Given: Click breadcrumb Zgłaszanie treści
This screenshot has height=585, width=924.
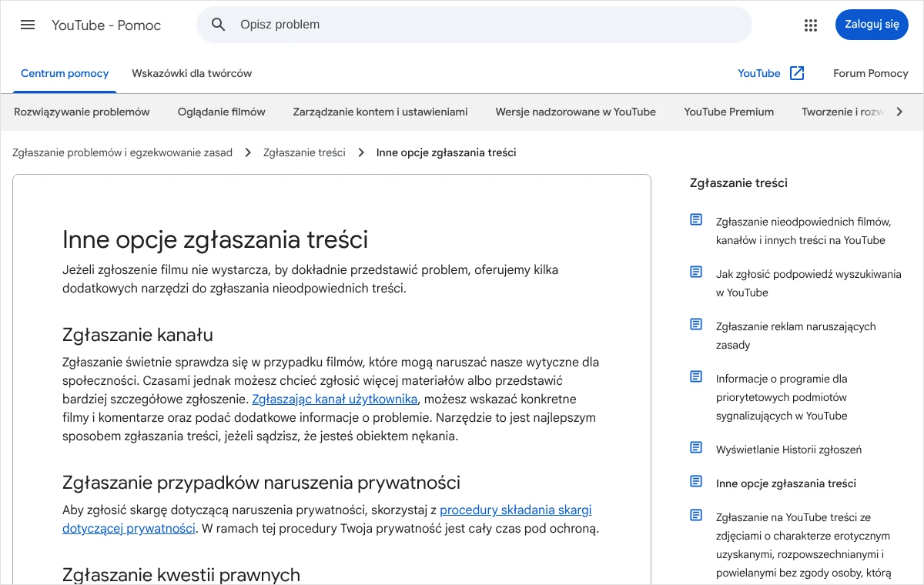Looking at the screenshot, I should [x=304, y=152].
